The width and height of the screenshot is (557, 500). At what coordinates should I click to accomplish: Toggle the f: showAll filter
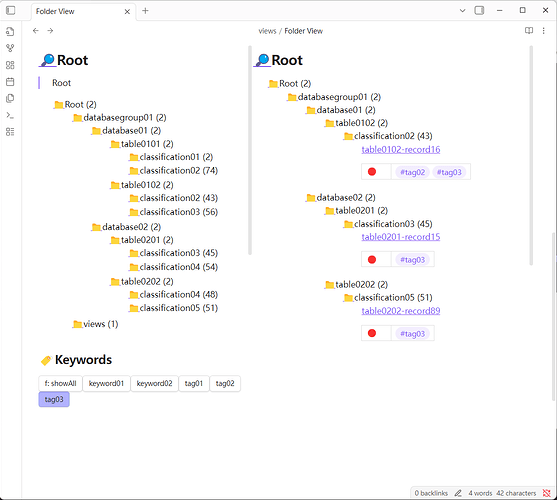tap(60, 384)
